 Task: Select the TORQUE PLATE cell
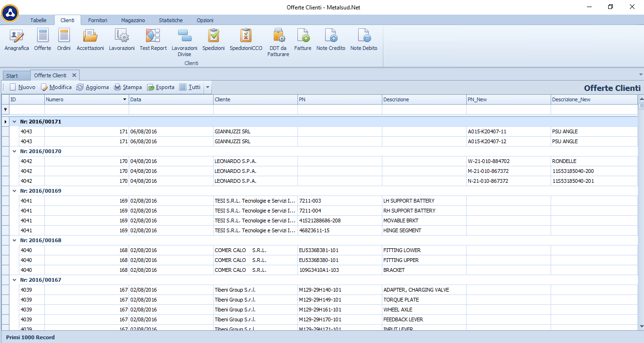(x=424, y=300)
